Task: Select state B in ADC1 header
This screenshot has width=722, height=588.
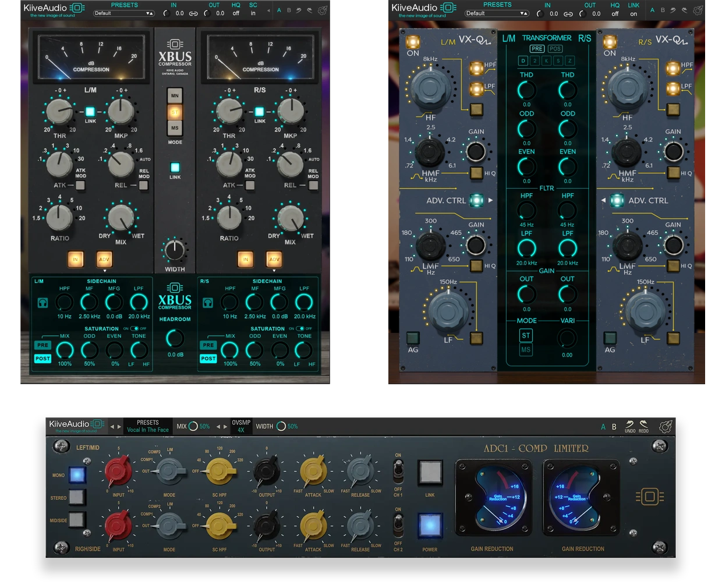Action: [614, 427]
